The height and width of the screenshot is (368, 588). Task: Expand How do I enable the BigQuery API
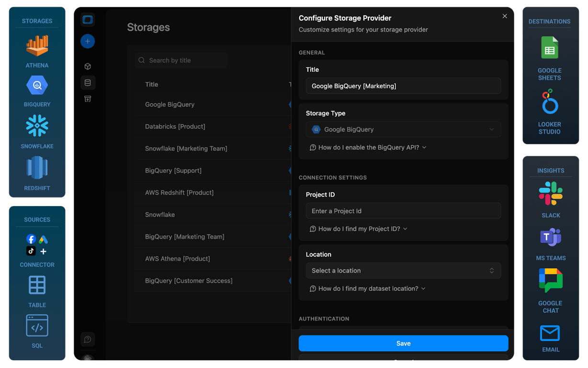(368, 148)
